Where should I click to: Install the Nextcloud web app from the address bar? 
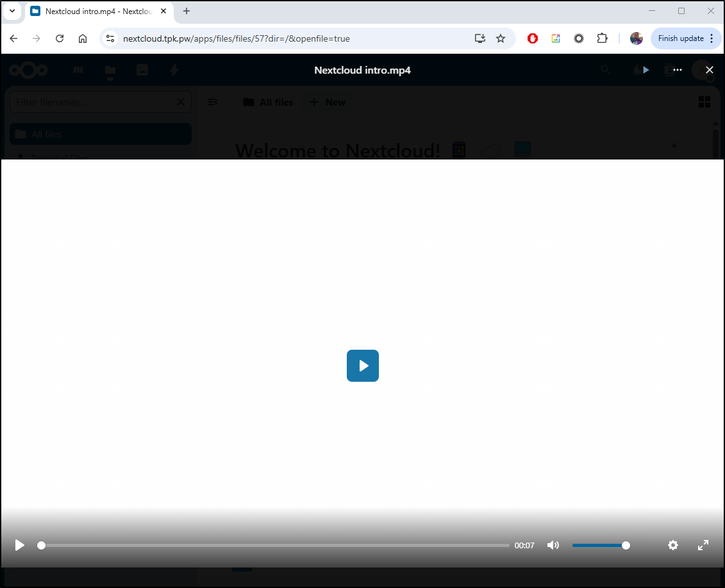[480, 38]
